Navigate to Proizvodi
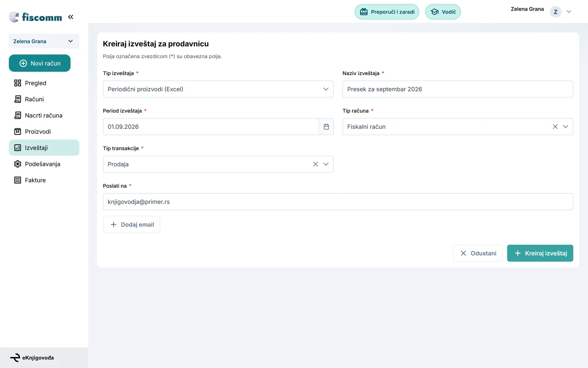Screen dimensions: 588x368 (44, 131)
